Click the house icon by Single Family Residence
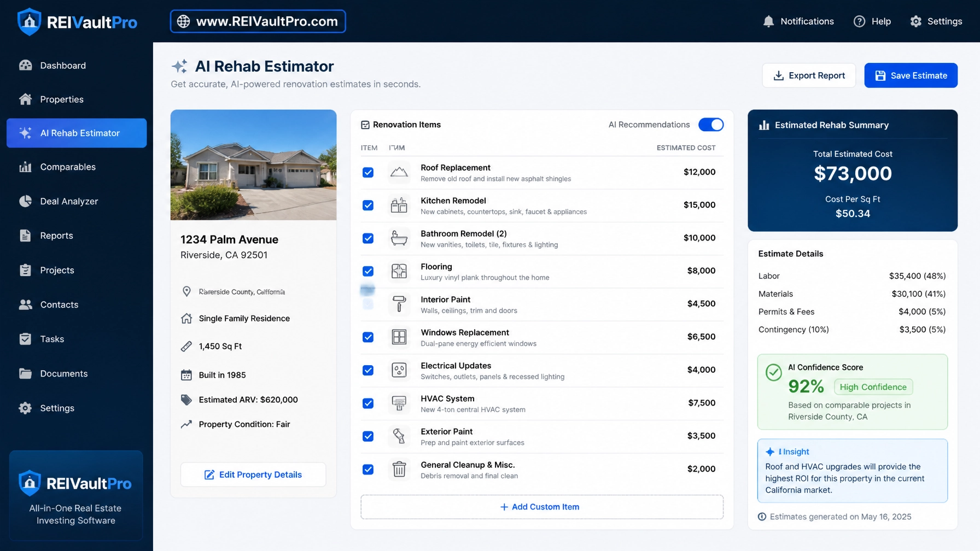Viewport: 980px width, 551px height. (186, 318)
